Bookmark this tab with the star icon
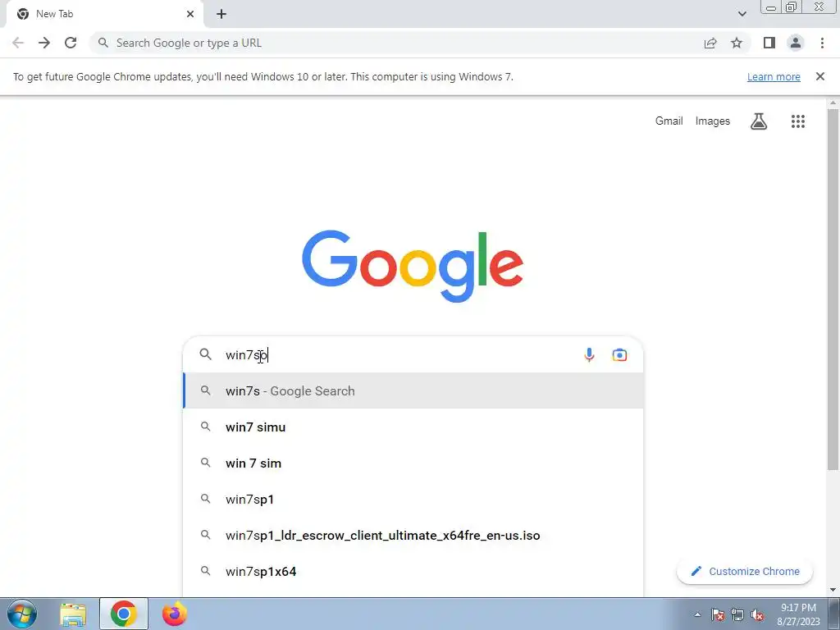 coord(737,43)
